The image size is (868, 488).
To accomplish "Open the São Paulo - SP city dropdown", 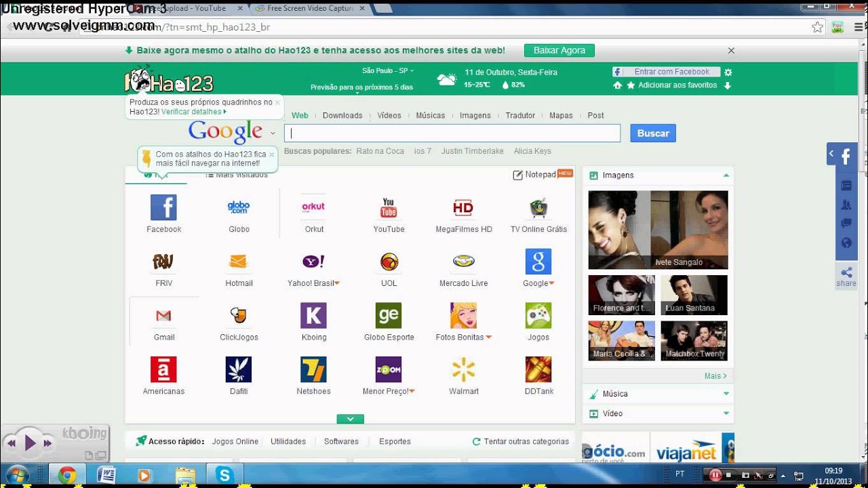I will [x=388, y=70].
